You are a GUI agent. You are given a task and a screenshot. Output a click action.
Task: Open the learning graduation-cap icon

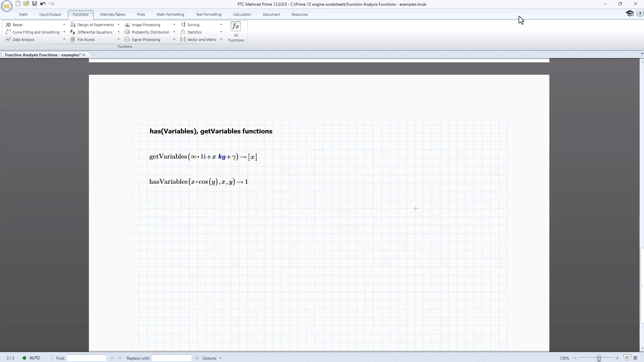click(630, 13)
